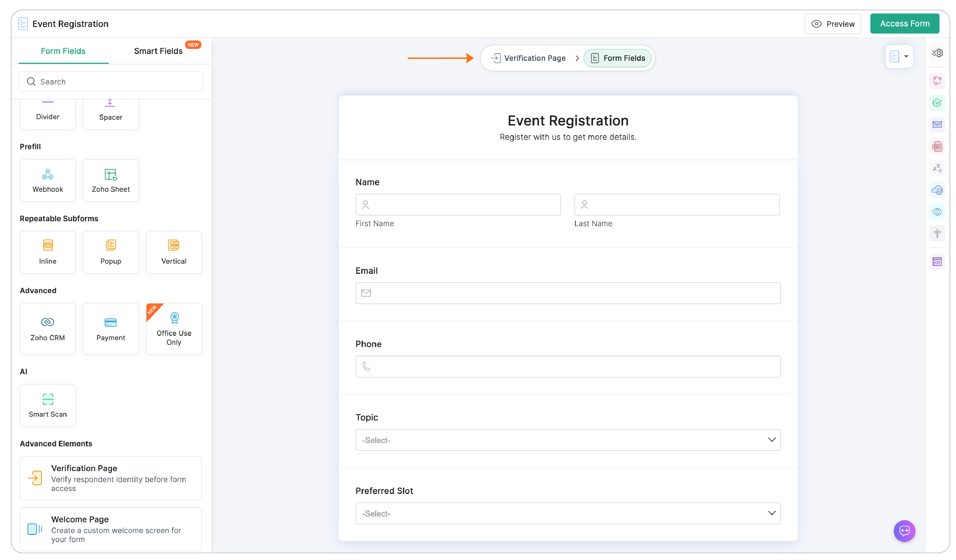
Task: Open the PDF document icon in sidebar
Action: (x=937, y=146)
